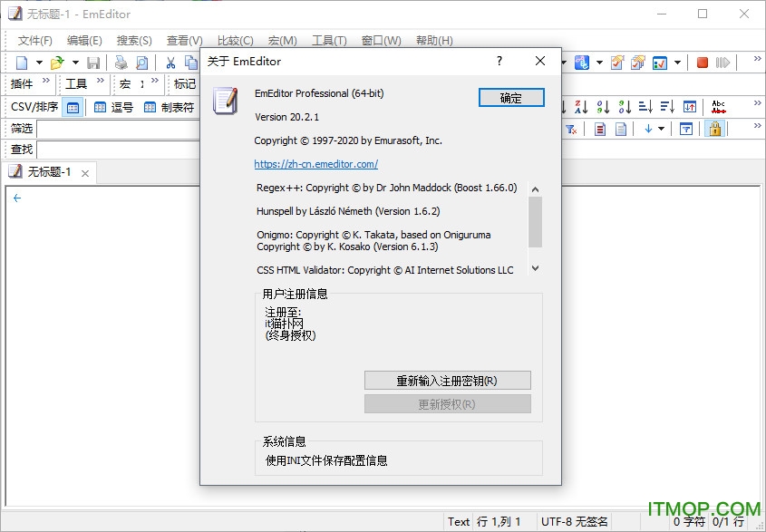Click the Copy icon beside the scissors
Image resolution: width=766 pixels, height=532 pixels.
(191, 63)
